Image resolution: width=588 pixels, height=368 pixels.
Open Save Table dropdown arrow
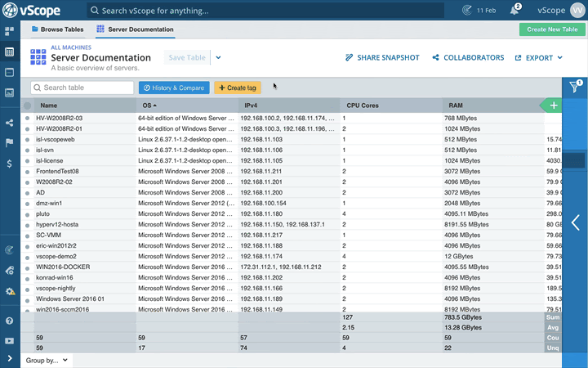coord(218,57)
